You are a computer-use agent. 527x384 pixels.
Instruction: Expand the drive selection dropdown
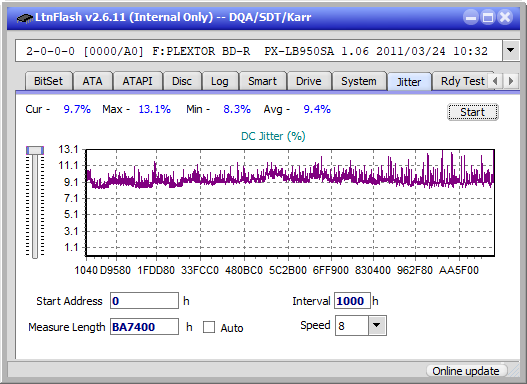click(511, 50)
